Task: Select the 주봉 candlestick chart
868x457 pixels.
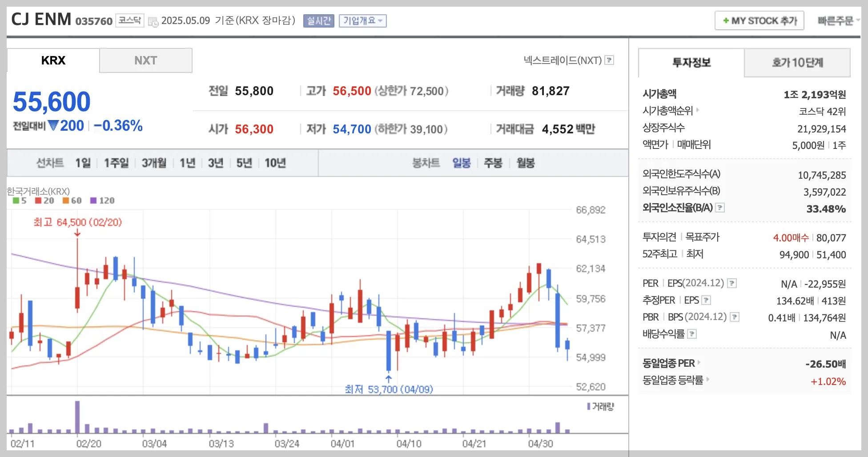Action: tap(493, 163)
